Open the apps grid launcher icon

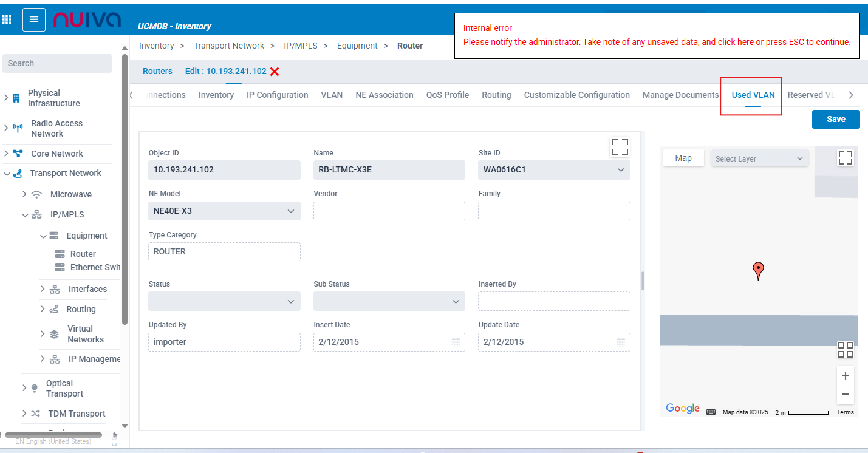coord(7,19)
